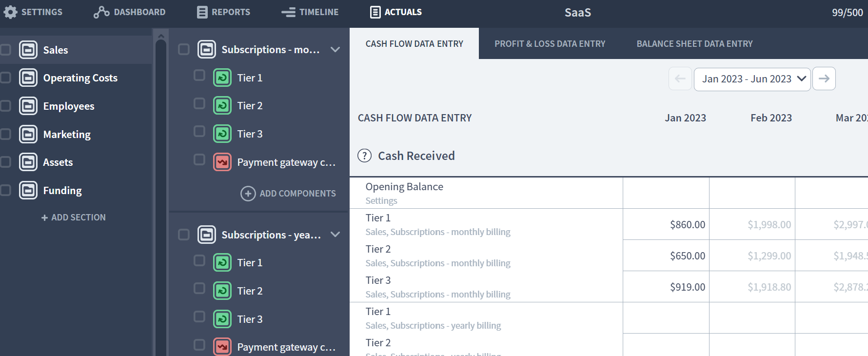
Task: Edit Tier 1 monthly Jan 2023 $860.00 cell
Action: click(x=666, y=224)
